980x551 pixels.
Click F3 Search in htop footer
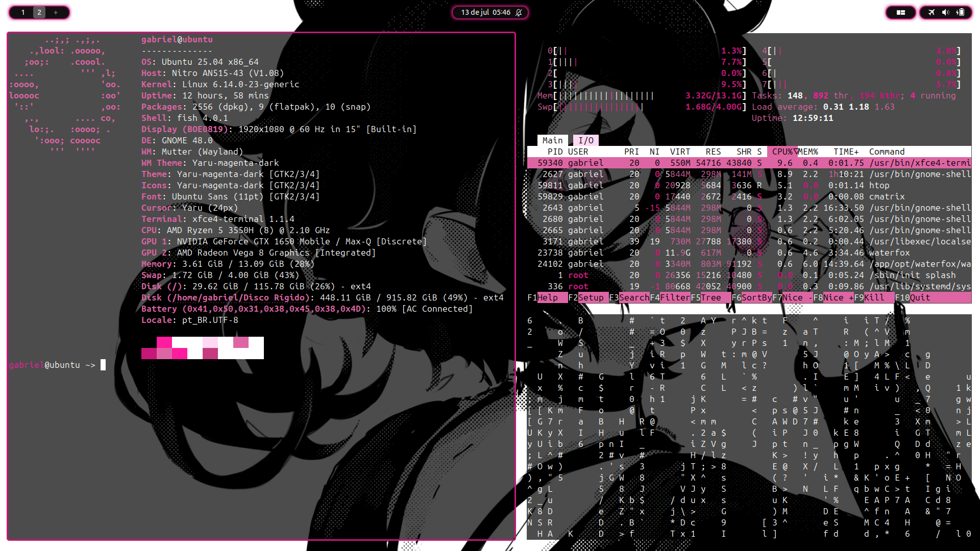[x=629, y=297]
